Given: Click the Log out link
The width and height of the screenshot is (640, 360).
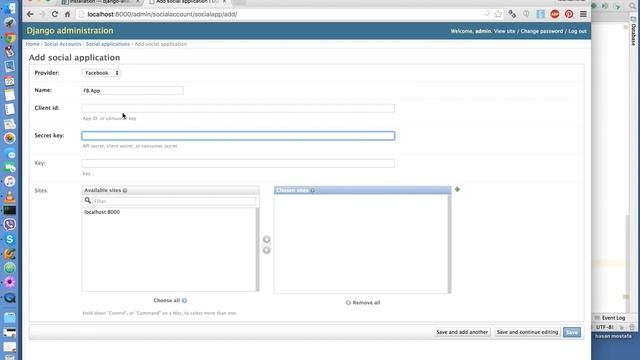Looking at the screenshot, I should pos(578,31).
